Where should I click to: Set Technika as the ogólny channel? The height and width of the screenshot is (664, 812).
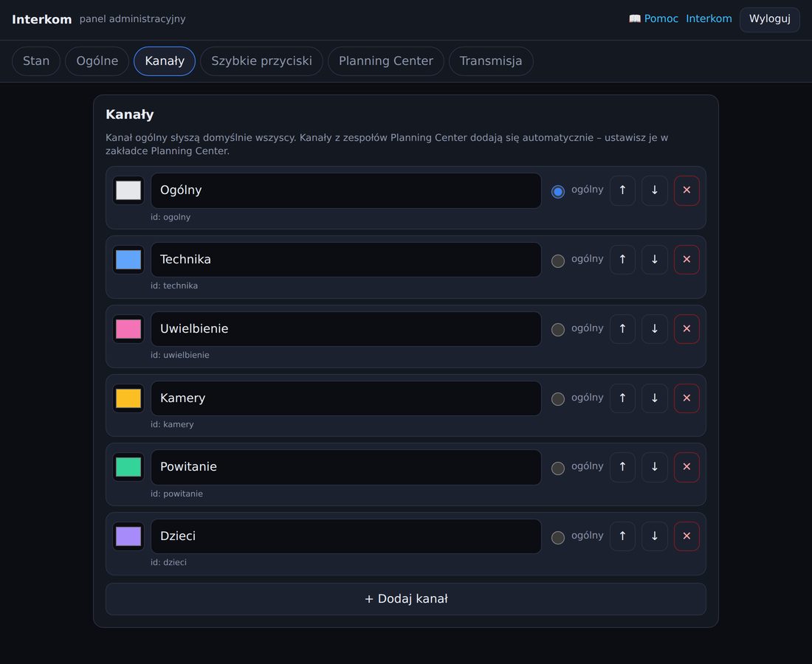click(558, 261)
